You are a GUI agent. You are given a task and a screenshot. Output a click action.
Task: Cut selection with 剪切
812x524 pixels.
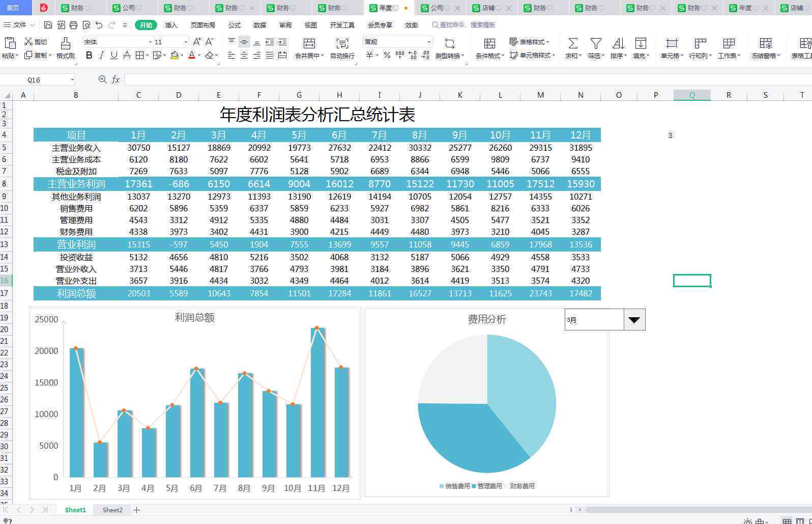coord(36,42)
